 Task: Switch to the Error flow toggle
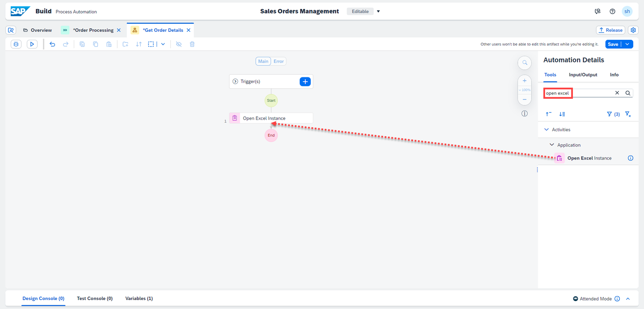pyautogui.click(x=279, y=61)
